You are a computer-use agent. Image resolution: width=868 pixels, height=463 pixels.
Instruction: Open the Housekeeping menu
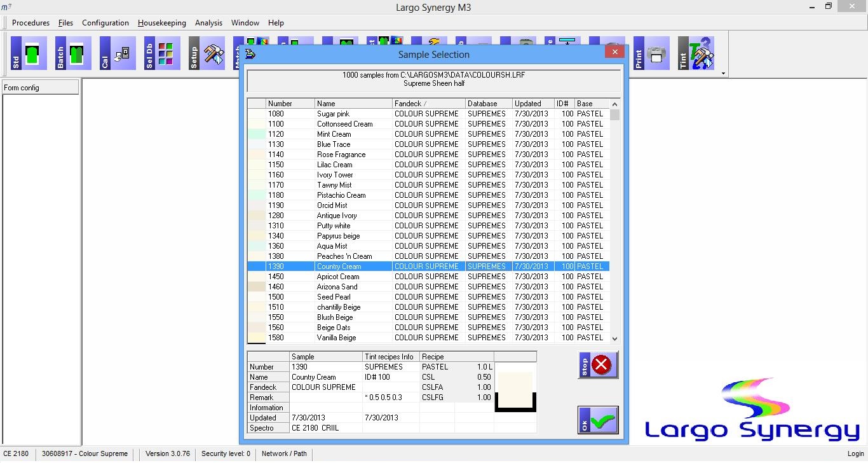click(x=162, y=23)
